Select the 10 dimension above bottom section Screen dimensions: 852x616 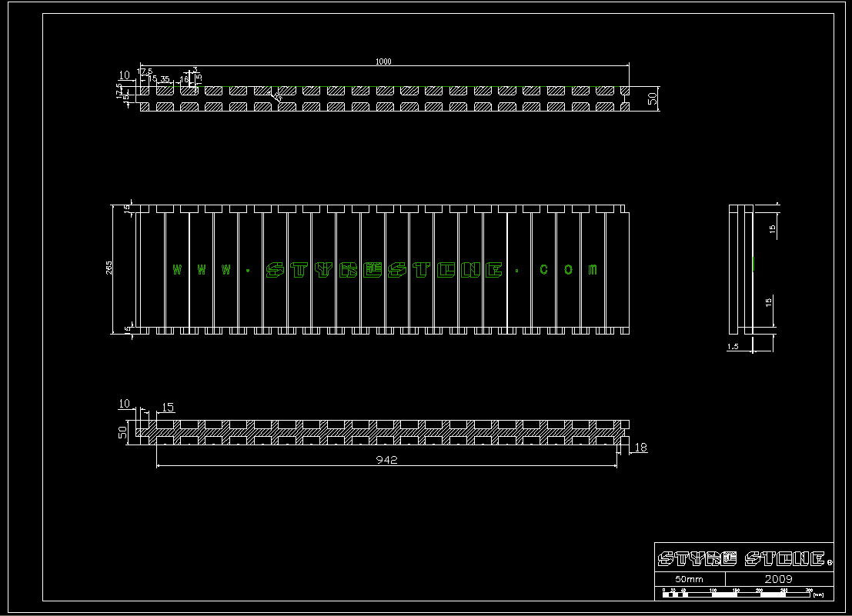[124, 404]
